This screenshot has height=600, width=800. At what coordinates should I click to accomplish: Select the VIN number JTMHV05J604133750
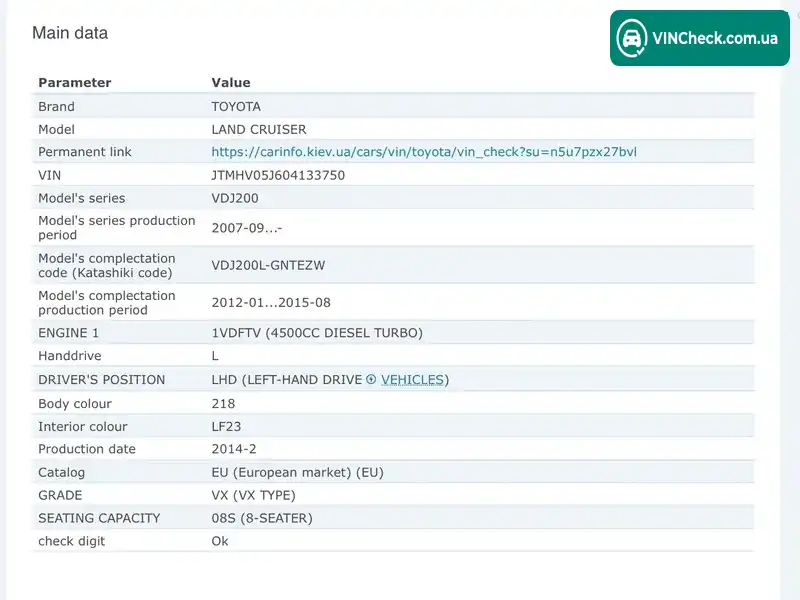coord(278,175)
